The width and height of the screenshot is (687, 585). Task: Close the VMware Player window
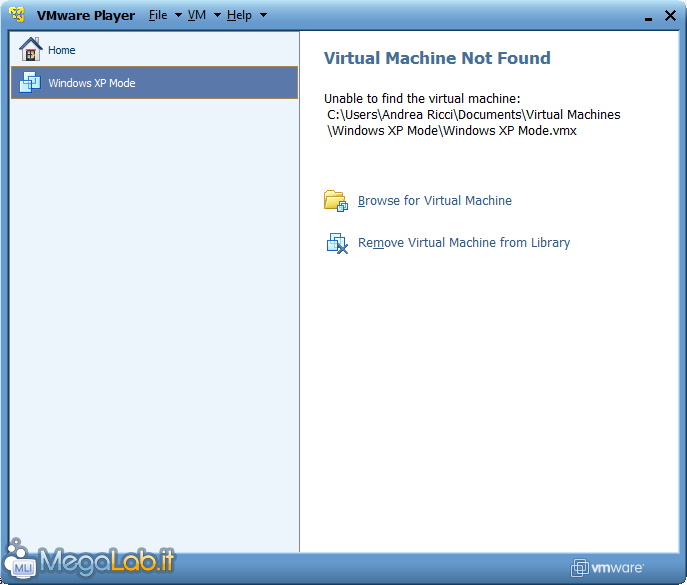point(670,16)
